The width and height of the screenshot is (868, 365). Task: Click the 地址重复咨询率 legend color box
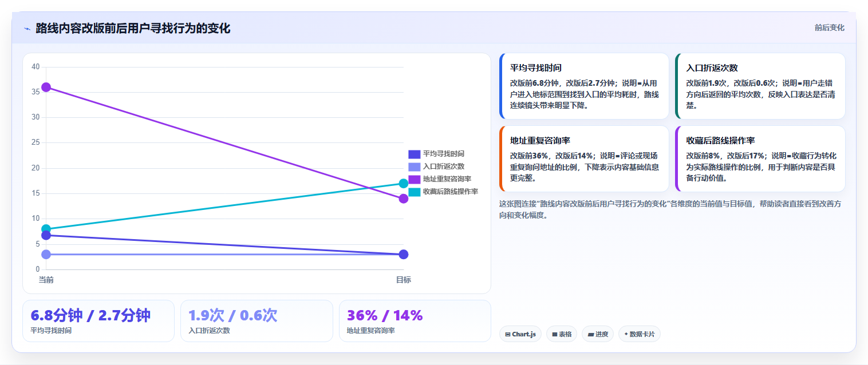(x=414, y=179)
